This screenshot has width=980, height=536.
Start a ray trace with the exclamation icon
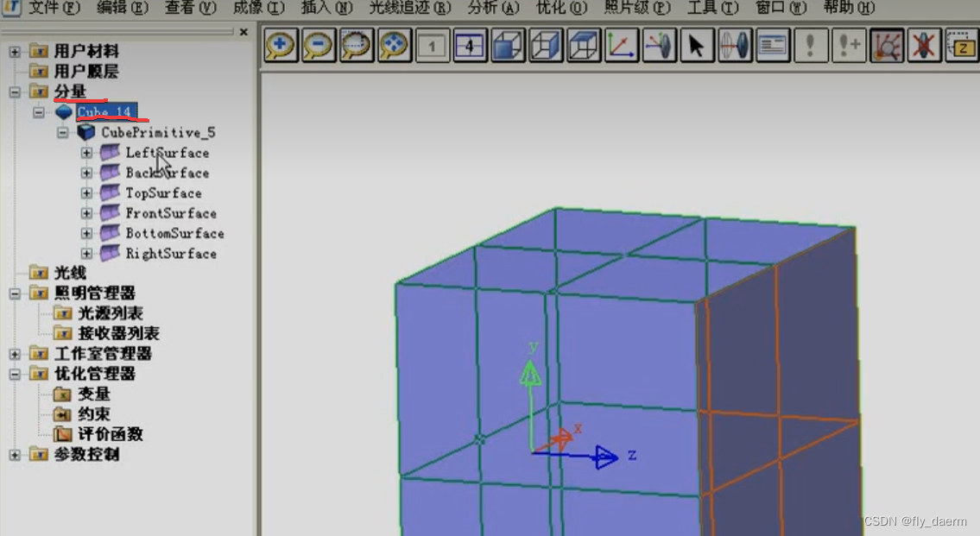[812, 46]
